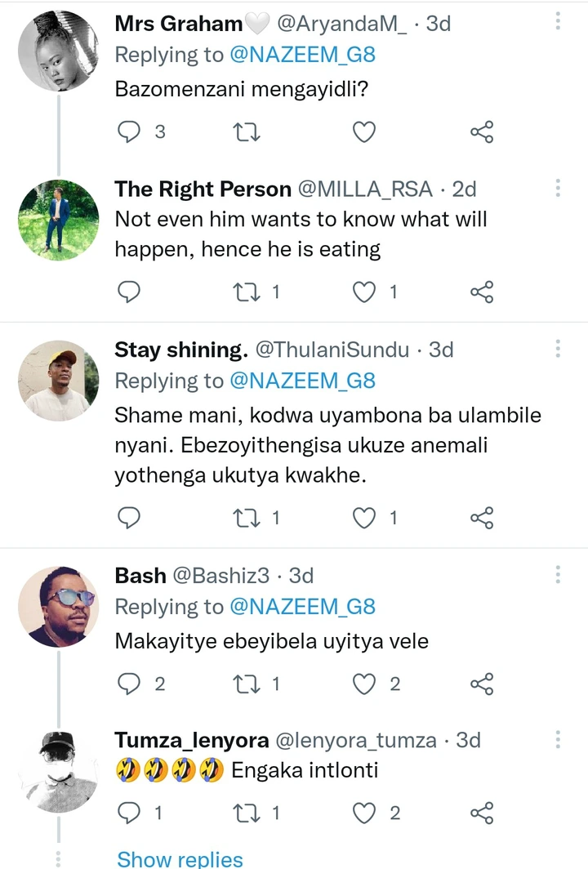Screen dimensions: 588x869
Task: Click the Show replies link
Action: tap(180, 859)
